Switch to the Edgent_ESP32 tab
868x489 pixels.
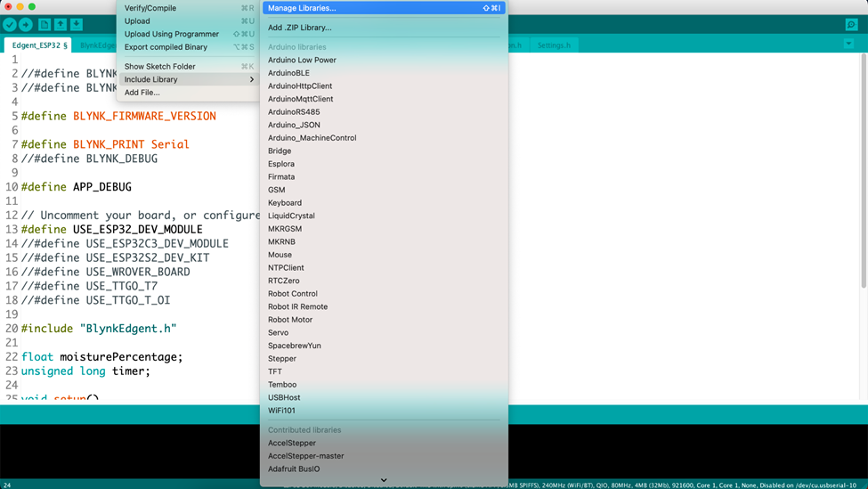[x=39, y=45]
